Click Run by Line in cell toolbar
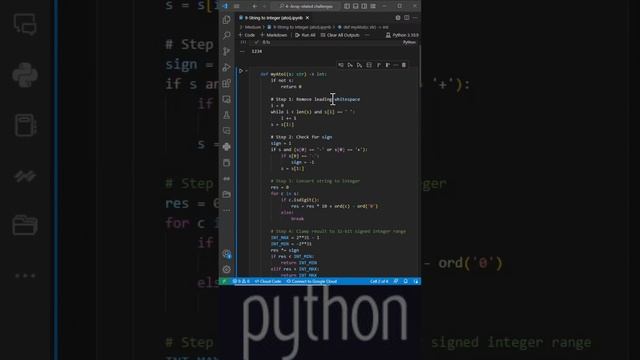The height and width of the screenshot is (360, 640). (341, 65)
